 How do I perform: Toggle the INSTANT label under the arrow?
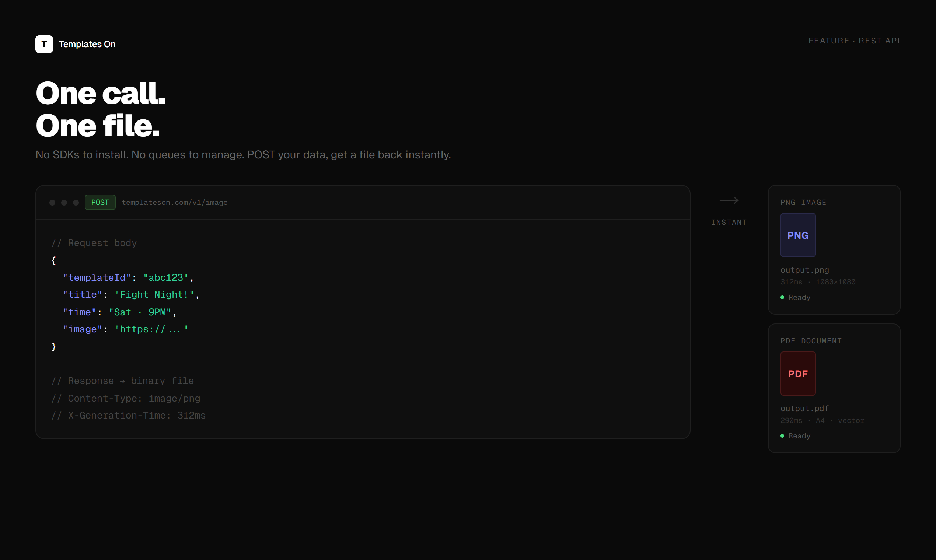pyautogui.click(x=729, y=222)
